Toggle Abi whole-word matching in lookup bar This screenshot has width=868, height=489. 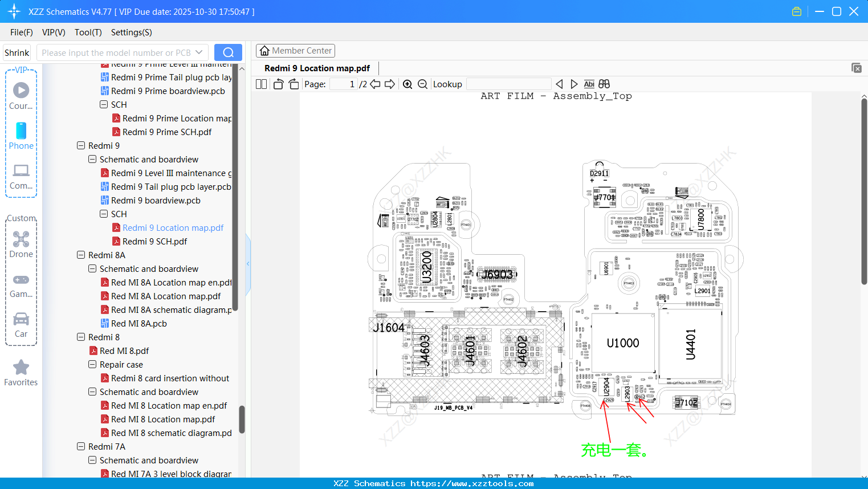click(589, 84)
